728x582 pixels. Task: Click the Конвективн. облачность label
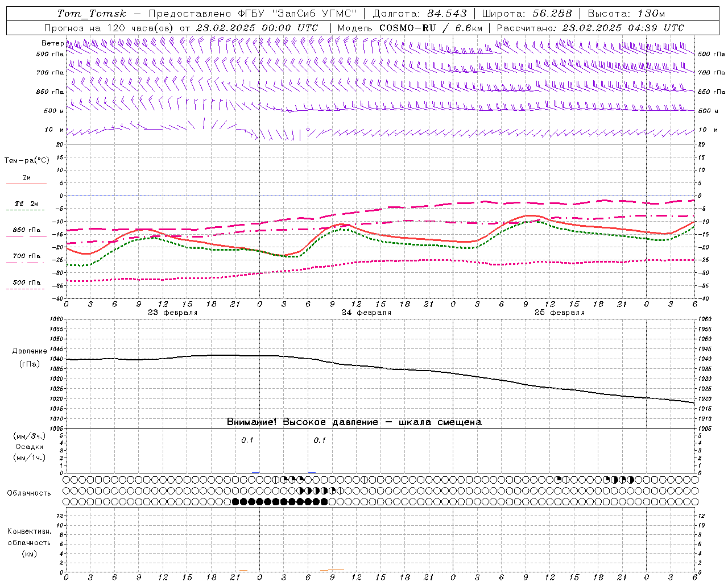[29, 537]
